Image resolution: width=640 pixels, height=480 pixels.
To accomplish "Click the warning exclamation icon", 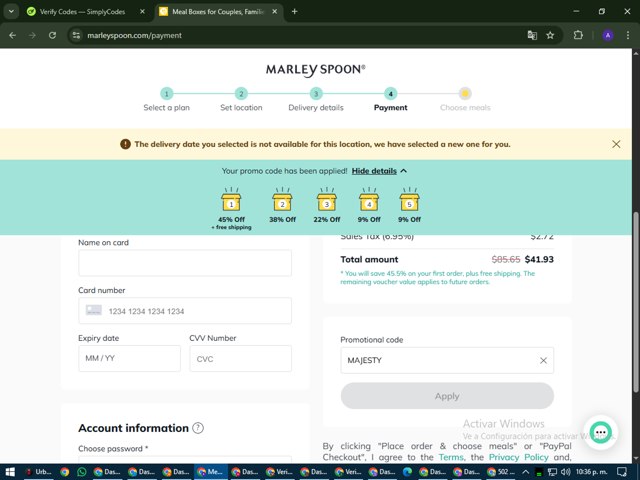I will click(x=125, y=144).
